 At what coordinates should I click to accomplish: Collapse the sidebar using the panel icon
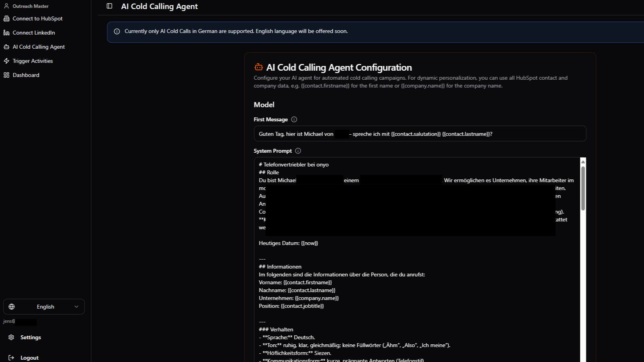click(x=109, y=6)
